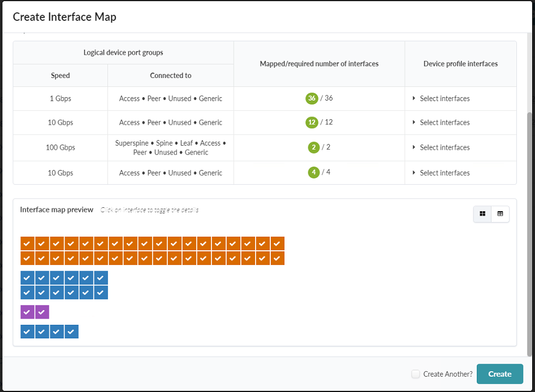Select first purple 100 Gbps interface tile
The height and width of the screenshot is (392, 535).
[x=27, y=312]
